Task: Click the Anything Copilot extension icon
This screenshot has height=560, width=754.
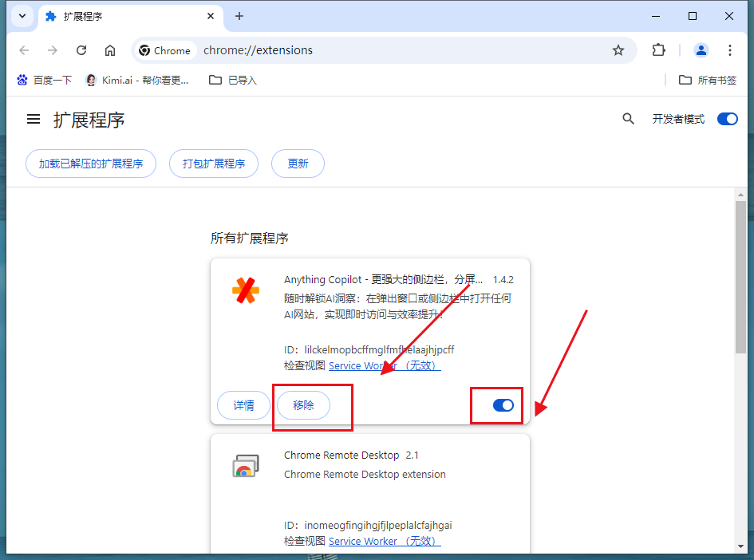Action: [x=246, y=290]
